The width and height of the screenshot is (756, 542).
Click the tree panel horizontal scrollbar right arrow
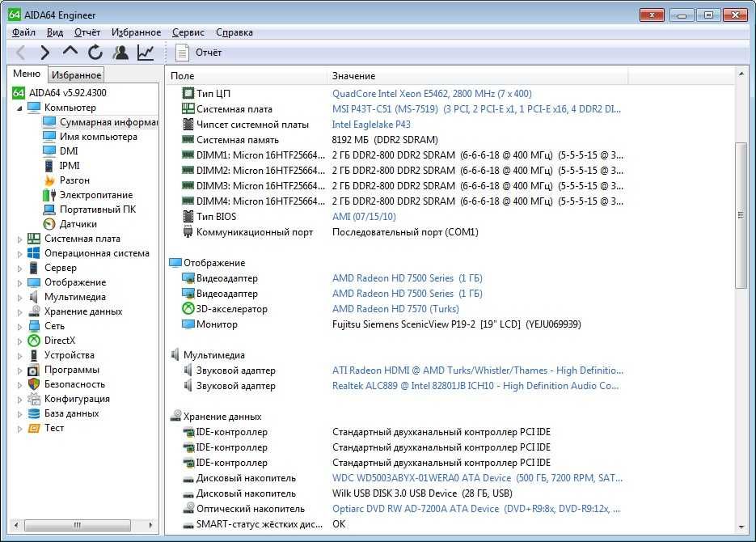point(151,525)
